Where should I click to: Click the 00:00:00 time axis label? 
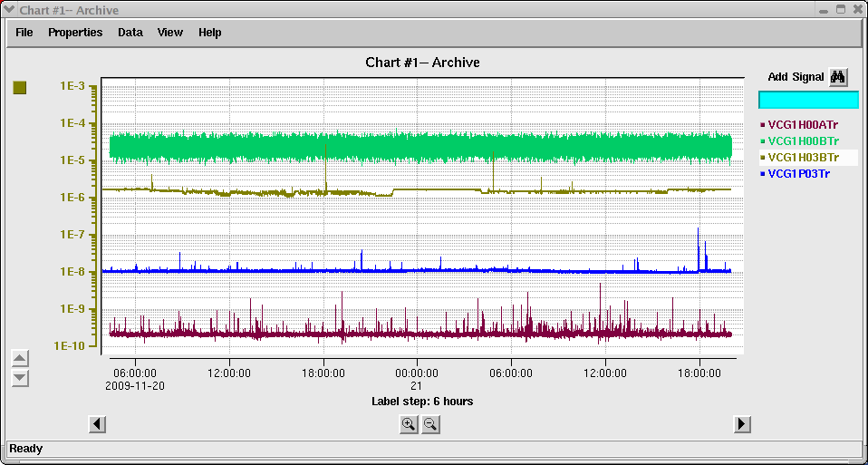pos(417,373)
